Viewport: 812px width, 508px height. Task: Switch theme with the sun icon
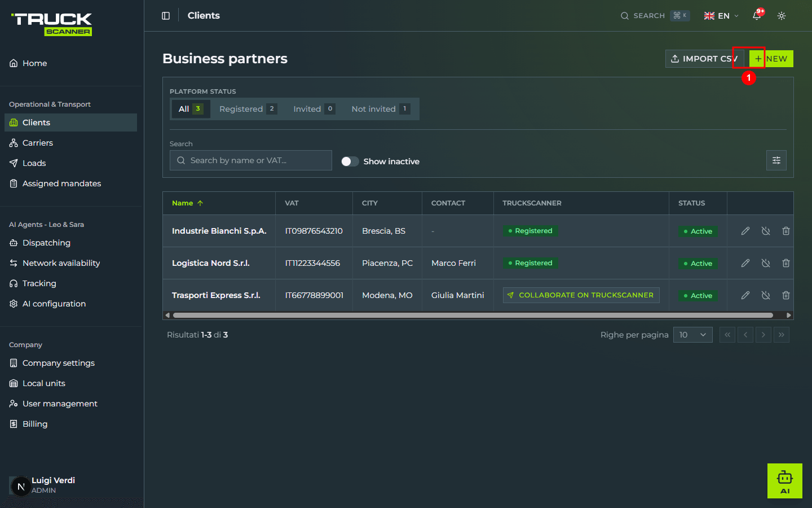click(x=782, y=16)
